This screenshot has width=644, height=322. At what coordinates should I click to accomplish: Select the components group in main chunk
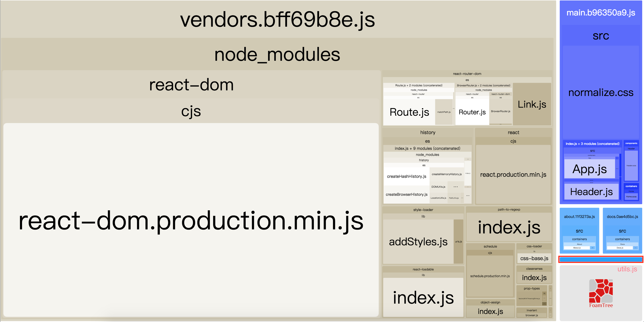[x=631, y=143]
